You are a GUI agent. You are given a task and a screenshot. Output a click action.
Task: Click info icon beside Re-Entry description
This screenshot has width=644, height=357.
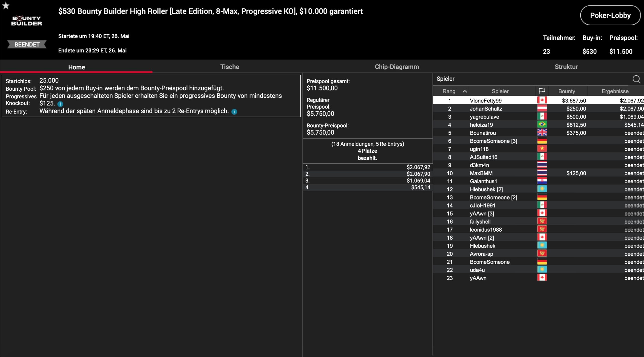tap(234, 112)
